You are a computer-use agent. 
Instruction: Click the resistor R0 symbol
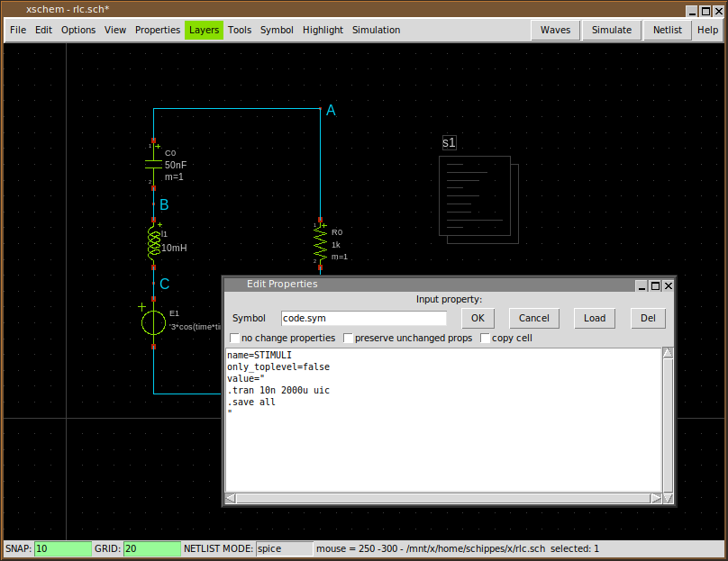pyautogui.click(x=320, y=241)
